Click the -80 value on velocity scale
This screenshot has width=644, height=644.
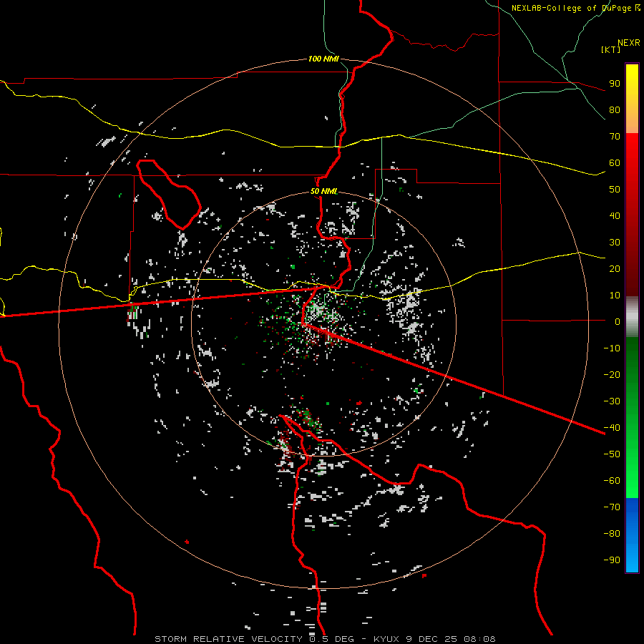(612, 534)
